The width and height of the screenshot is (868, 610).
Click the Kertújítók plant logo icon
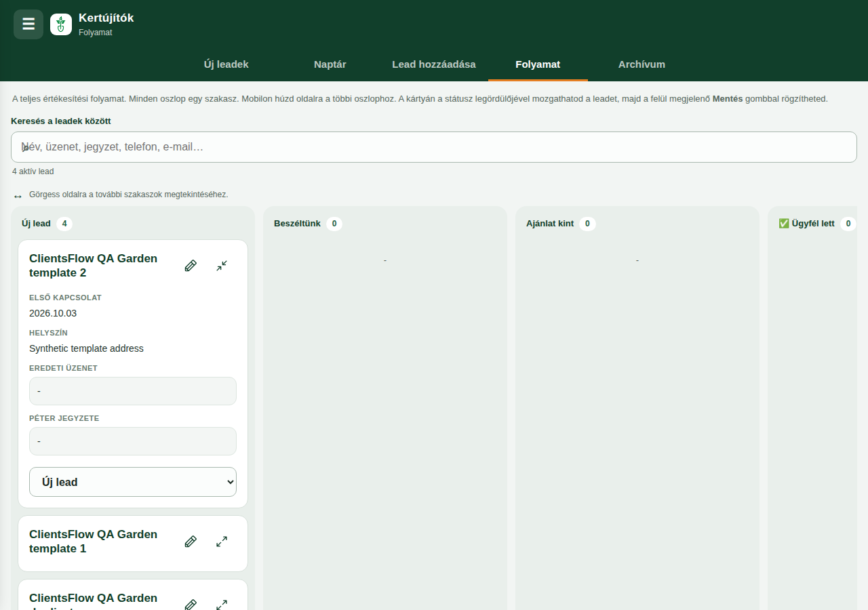(61, 24)
